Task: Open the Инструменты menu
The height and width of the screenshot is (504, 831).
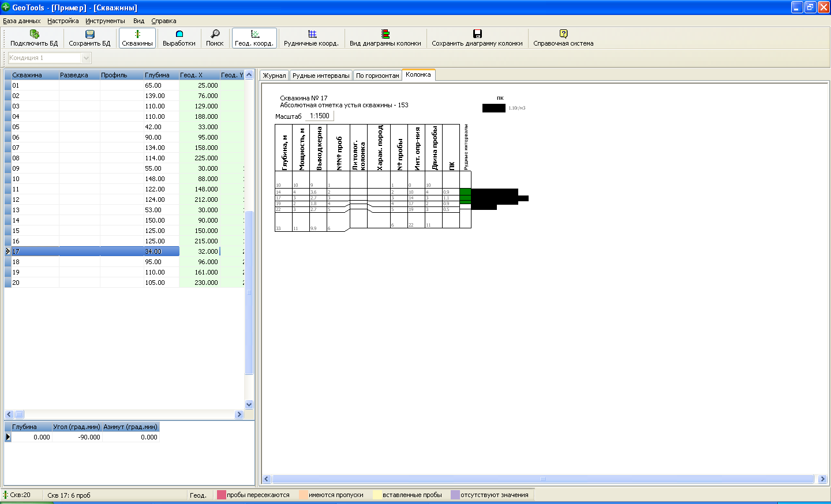Action: pyautogui.click(x=105, y=21)
